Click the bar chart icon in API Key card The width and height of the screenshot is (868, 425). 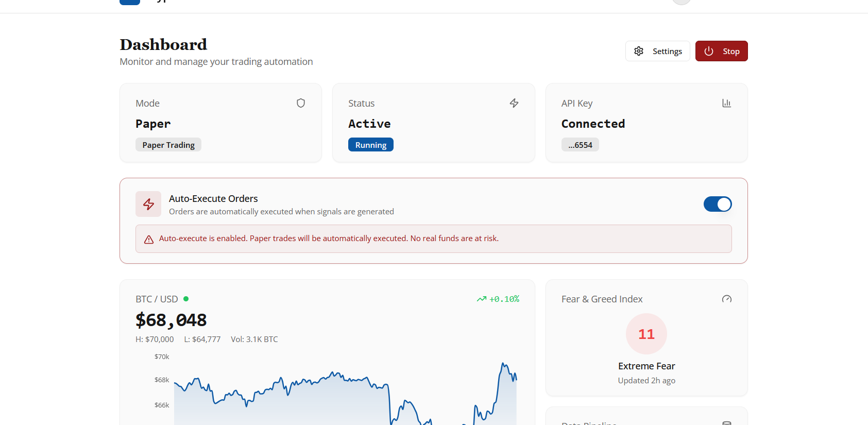pyautogui.click(x=726, y=103)
